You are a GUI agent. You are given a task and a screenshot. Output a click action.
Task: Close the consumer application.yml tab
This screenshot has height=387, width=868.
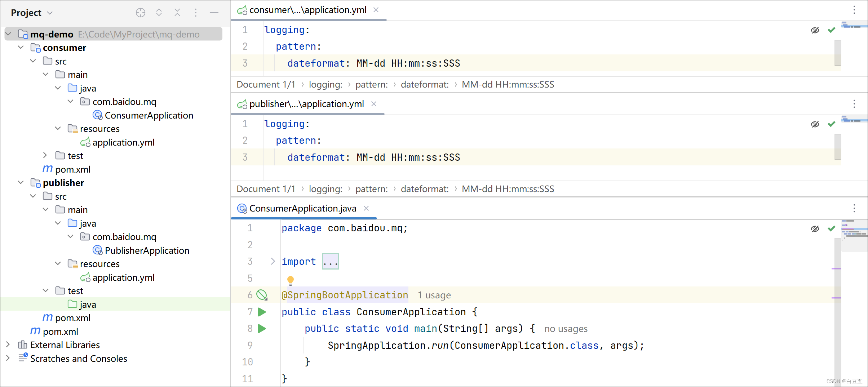(x=376, y=10)
